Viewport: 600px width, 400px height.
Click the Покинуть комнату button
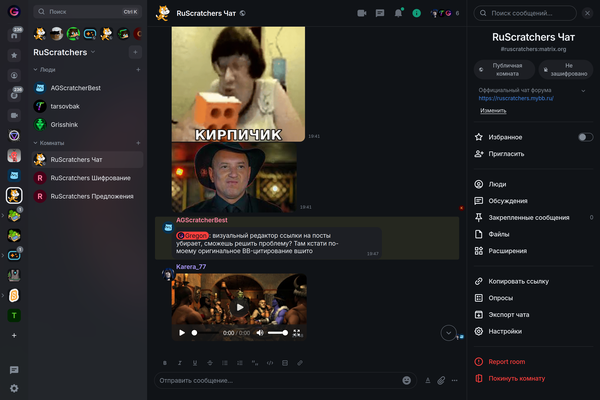click(517, 378)
